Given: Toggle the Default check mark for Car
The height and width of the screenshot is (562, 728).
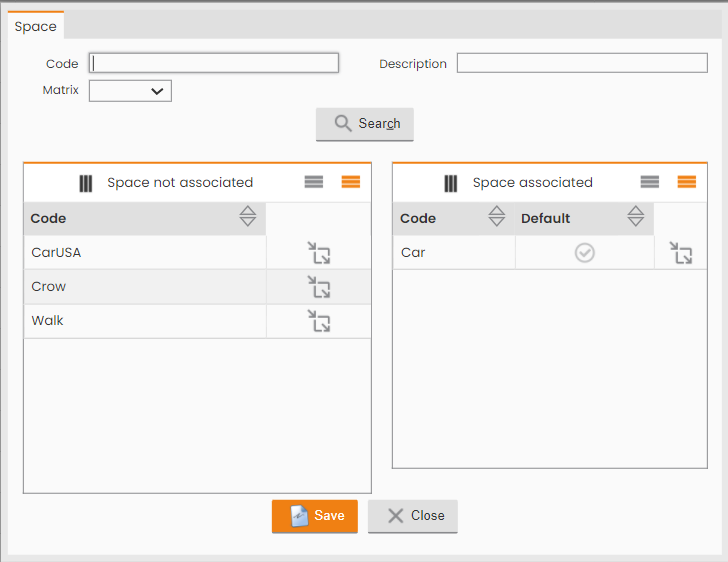Looking at the screenshot, I should point(585,253).
